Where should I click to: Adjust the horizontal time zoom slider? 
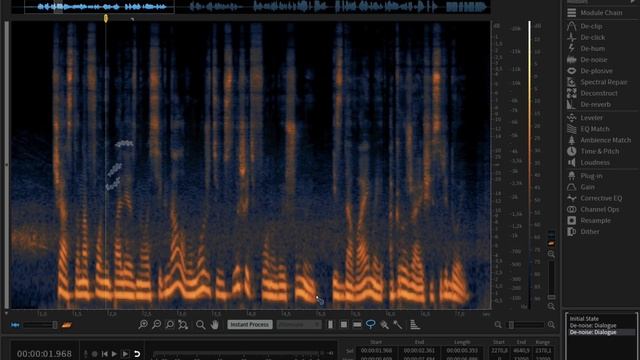point(524,325)
